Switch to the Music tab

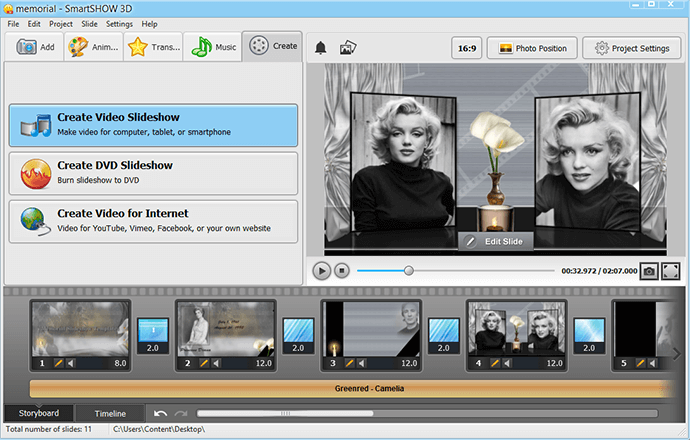coord(213,47)
